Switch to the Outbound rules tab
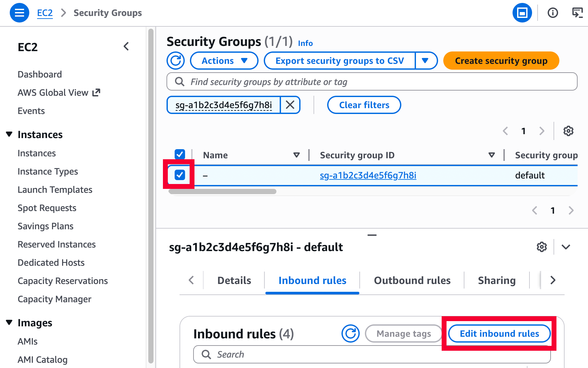Viewport: 588px width, 368px height. tap(412, 280)
